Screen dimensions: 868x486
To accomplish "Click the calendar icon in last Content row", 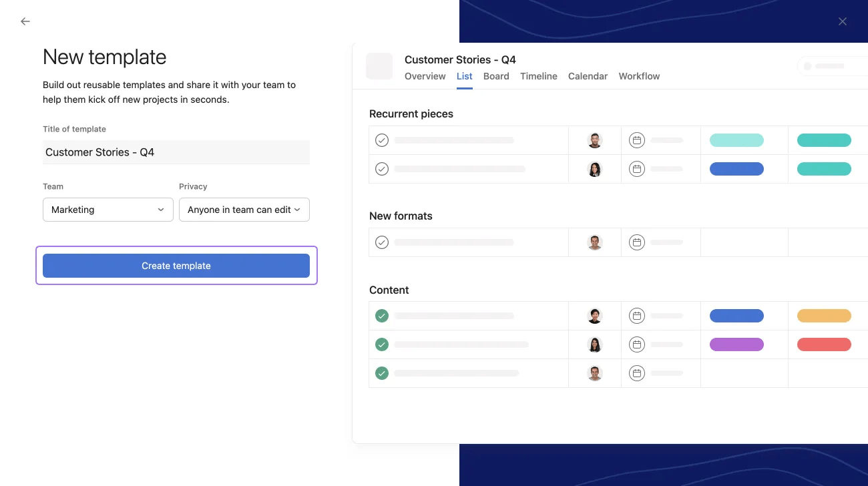I will (x=637, y=373).
